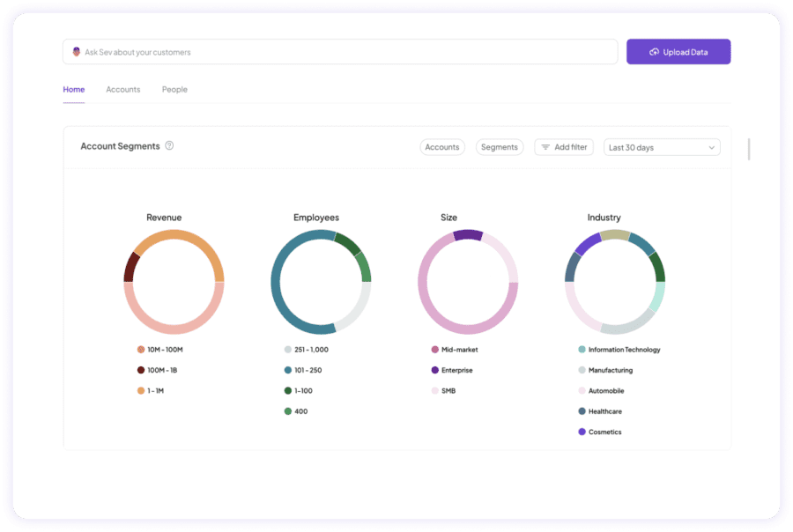Click the Upload Data button
793x532 pixels.
point(678,51)
